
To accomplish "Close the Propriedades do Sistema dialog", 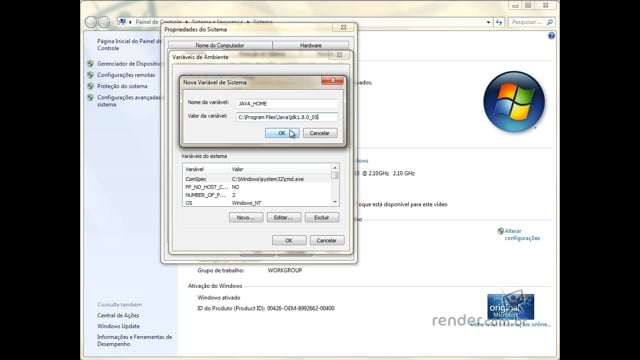I will [343, 27].
